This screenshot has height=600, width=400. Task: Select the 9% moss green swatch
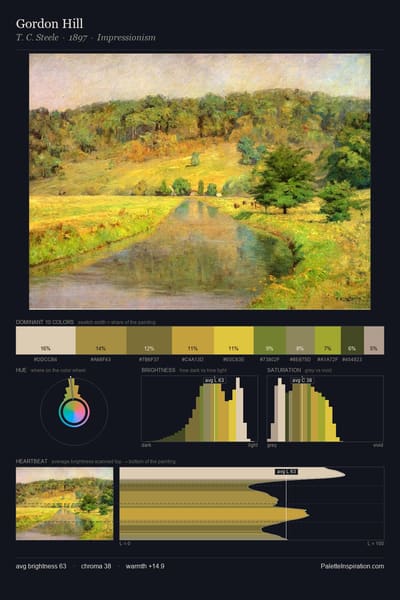270,340
